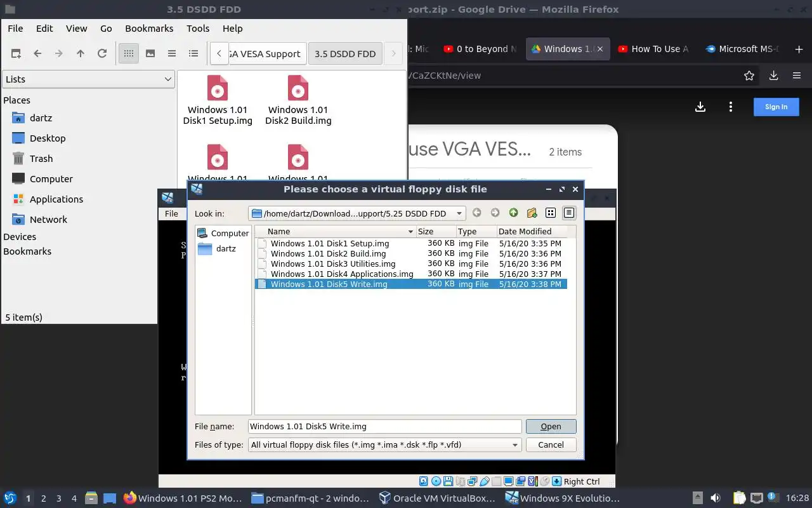Select Windows 1.01 Disk5 Write.img row

pos(411,284)
